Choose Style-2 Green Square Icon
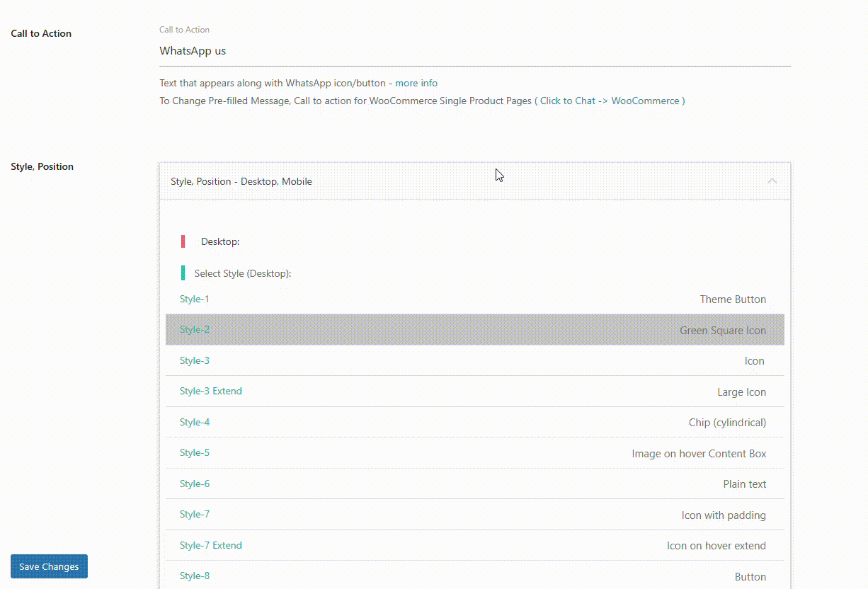 [x=474, y=330]
